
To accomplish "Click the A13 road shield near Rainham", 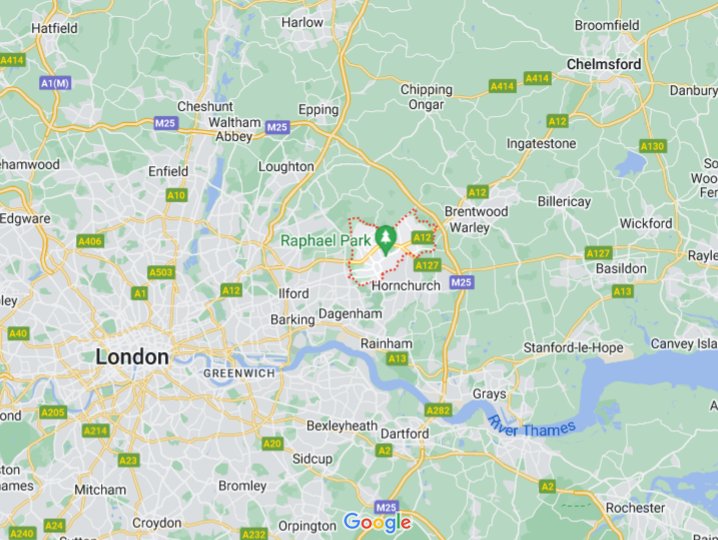I will point(397,359).
